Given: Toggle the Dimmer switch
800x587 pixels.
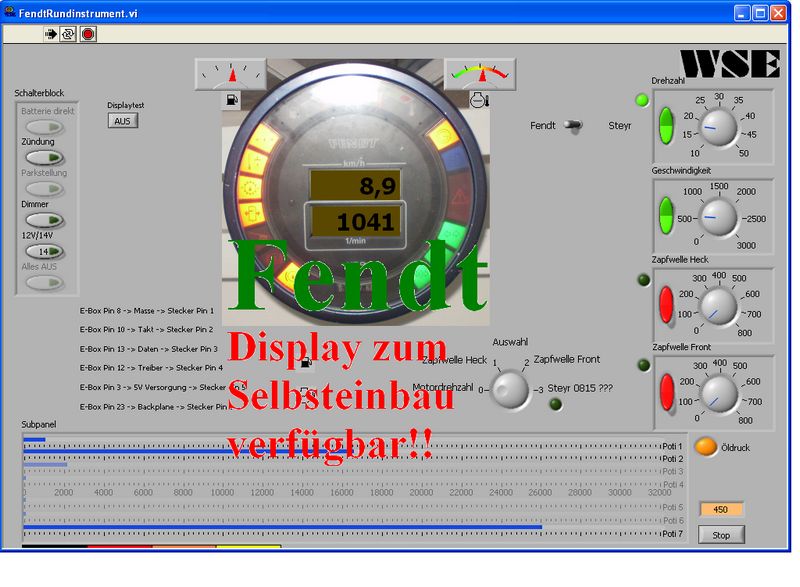Looking at the screenshot, I should coord(44,220).
